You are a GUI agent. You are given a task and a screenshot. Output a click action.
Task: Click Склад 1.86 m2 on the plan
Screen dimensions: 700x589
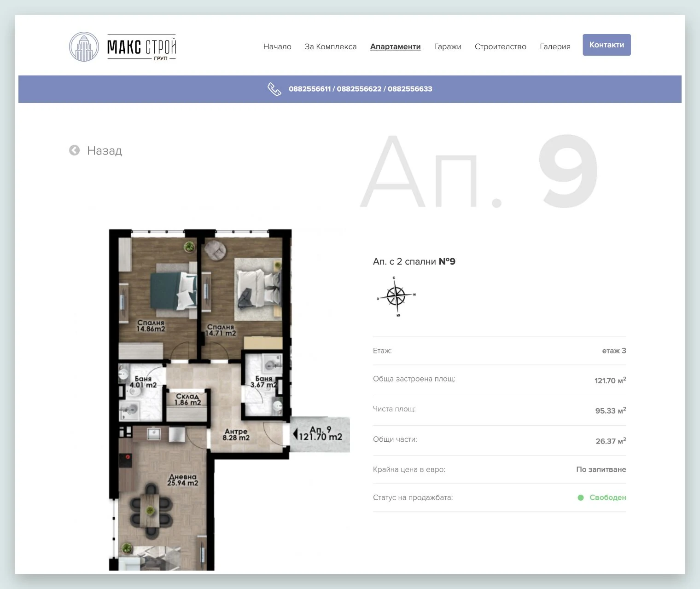click(187, 399)
